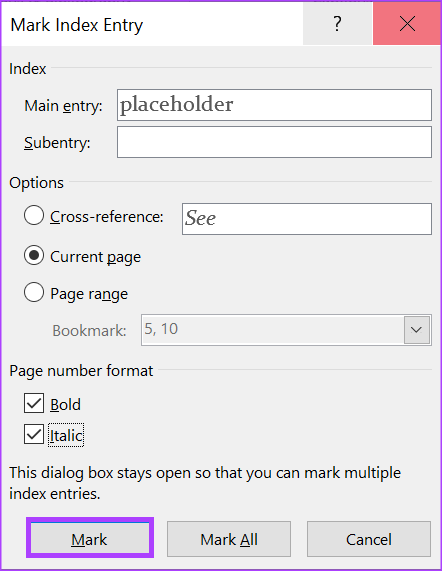Select the Page range radio button
442x571 pixels.
(34, 292)
